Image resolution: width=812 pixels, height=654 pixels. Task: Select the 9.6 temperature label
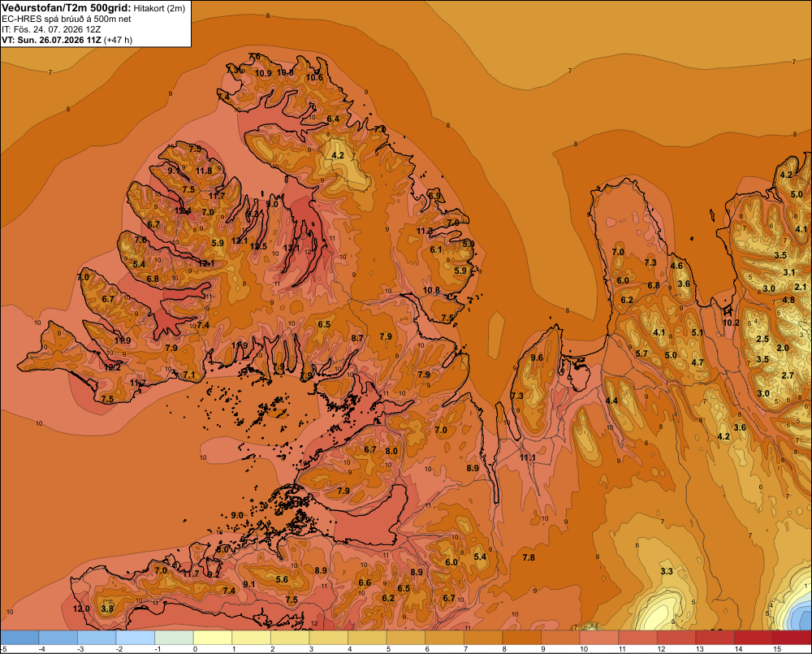click(537, 357)
